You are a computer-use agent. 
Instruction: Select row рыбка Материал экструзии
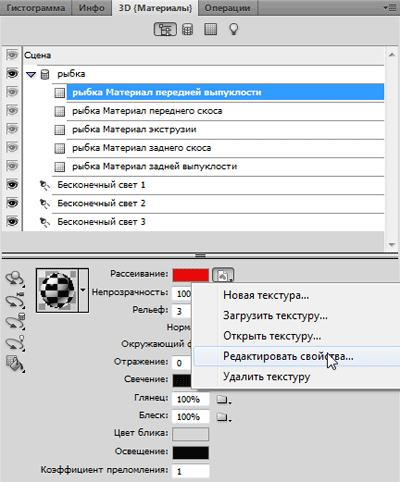pos(225,130)
